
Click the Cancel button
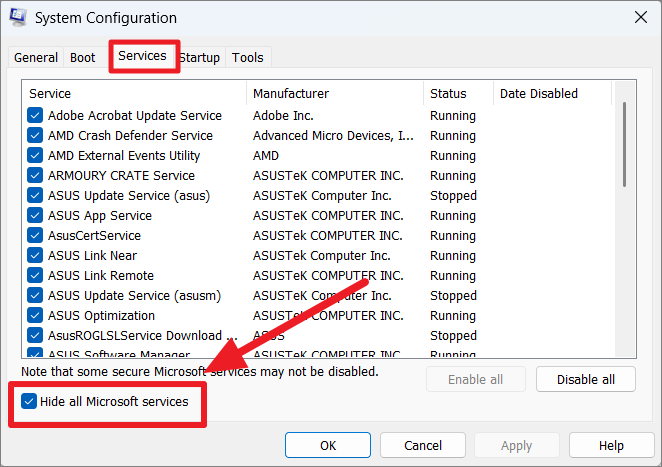(423, 445)
